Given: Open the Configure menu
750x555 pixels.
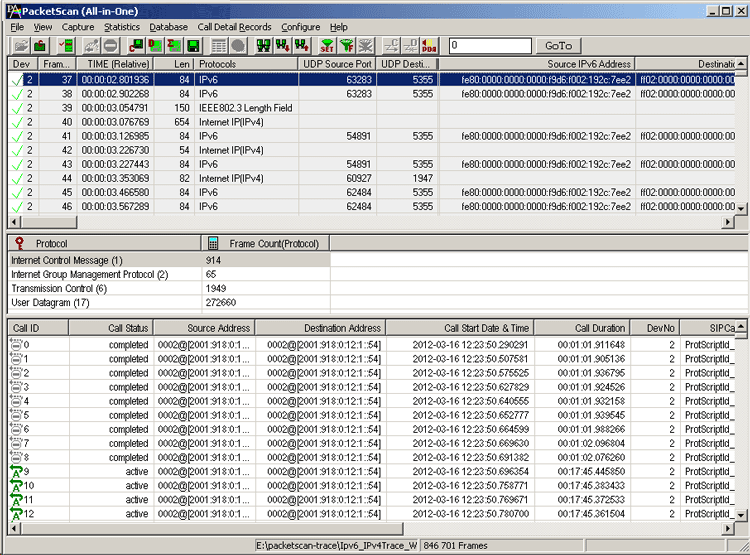Looking at the screenshot, I should click(x=300, y=27).
